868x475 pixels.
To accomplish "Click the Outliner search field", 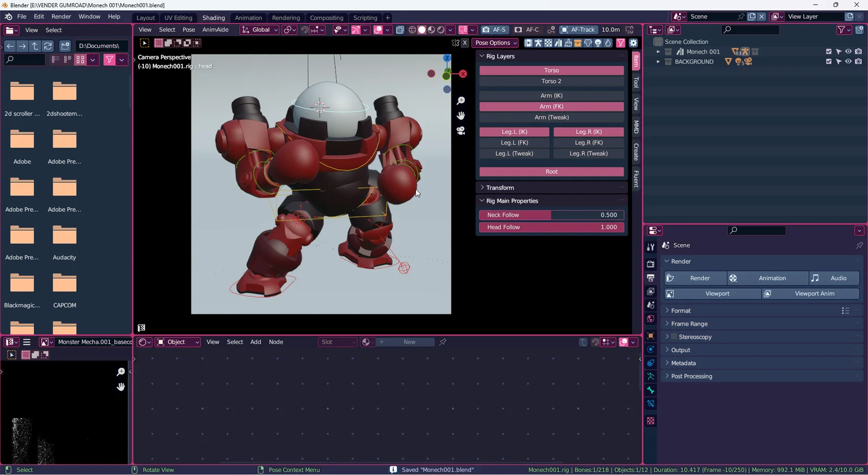I will click(750, 30).
